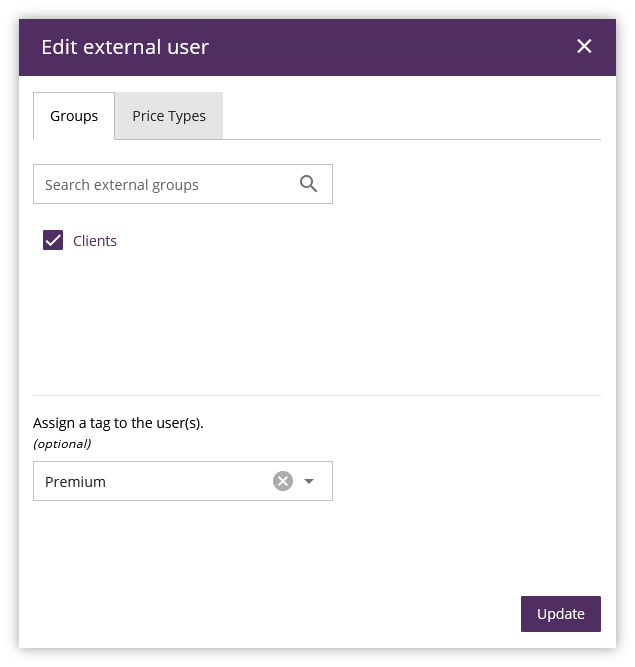The height and width of the screenshot is (667, 635).
Task: Click the Premium value text
Action: 76,482
